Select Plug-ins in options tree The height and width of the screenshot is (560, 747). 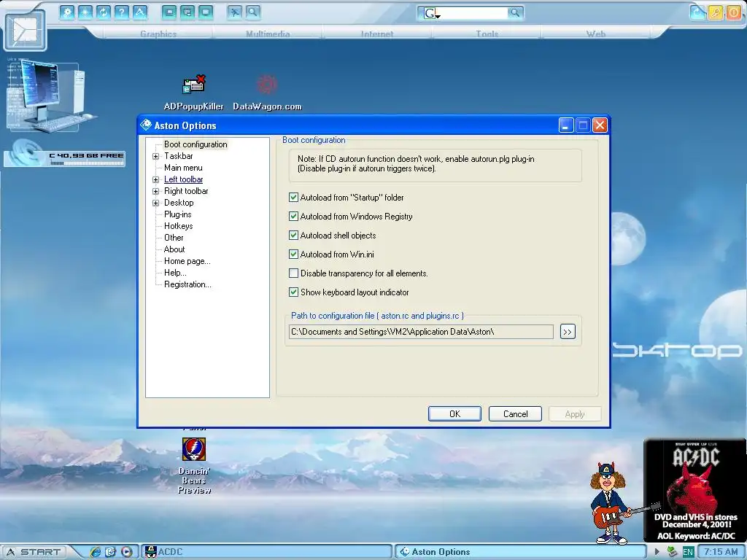(x=178, y=214)
